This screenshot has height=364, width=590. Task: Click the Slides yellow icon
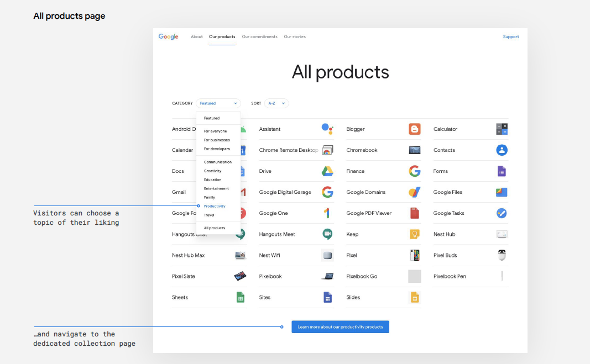pyautogui.click(x=415, y=298)
